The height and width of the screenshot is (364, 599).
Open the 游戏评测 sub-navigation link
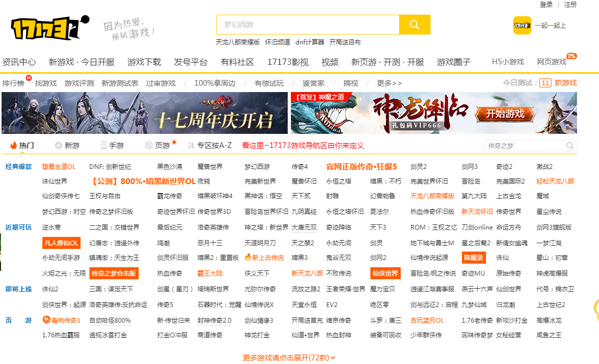point(79,83)
